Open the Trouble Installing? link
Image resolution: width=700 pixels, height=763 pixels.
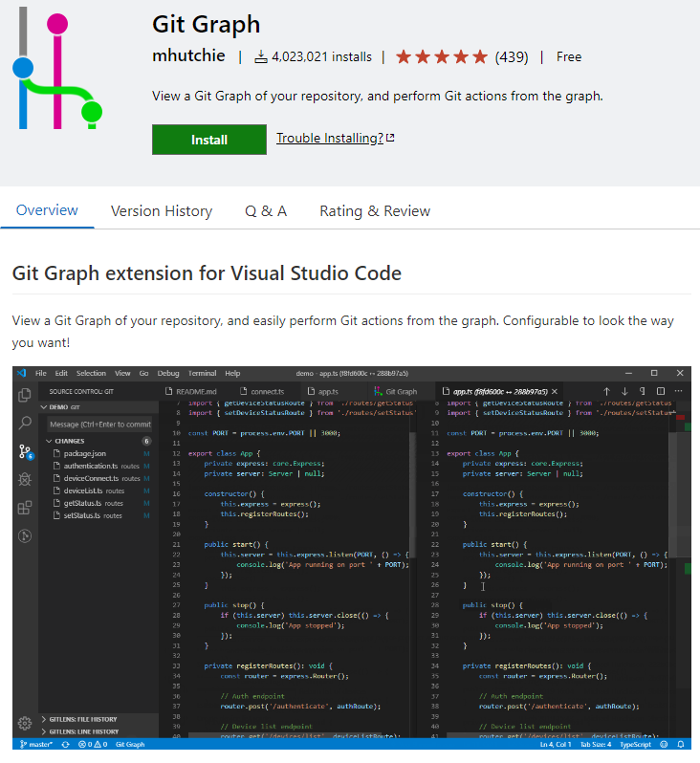pyautogui.click(x=336, y=139)
